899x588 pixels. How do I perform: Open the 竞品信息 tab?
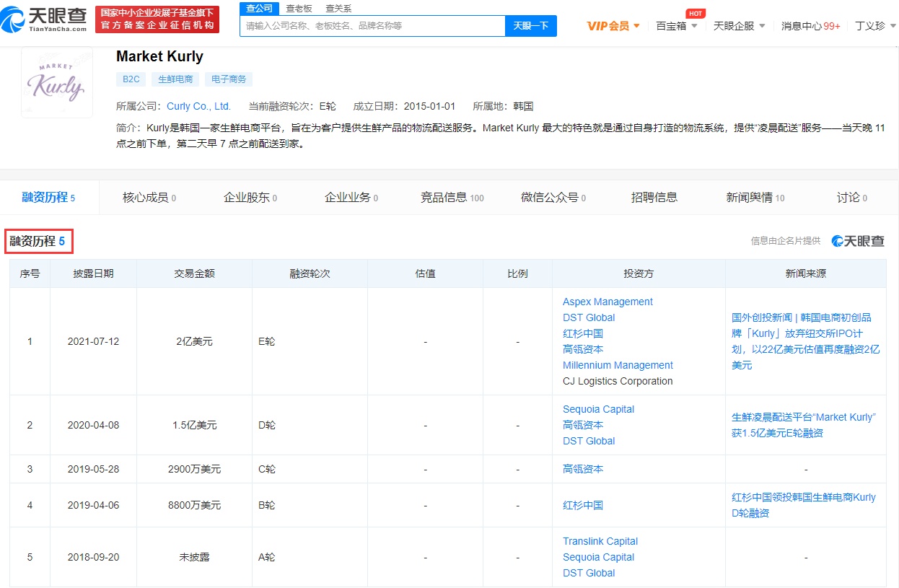click(x=452, y=198)
